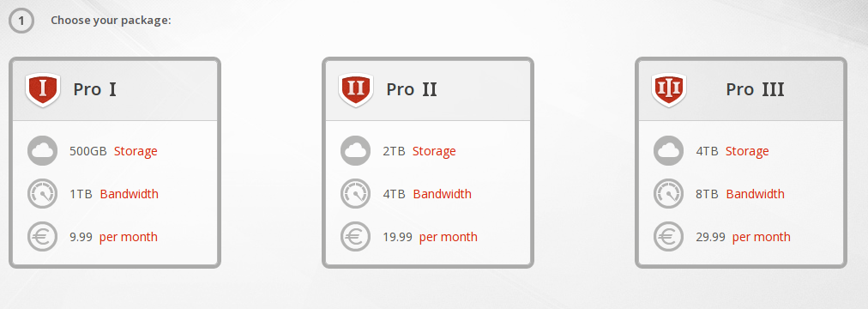This screenshot has width=868, height=309.
Task: Click the cloud storage icon in Pro I
Action: [x=43, y=150]
